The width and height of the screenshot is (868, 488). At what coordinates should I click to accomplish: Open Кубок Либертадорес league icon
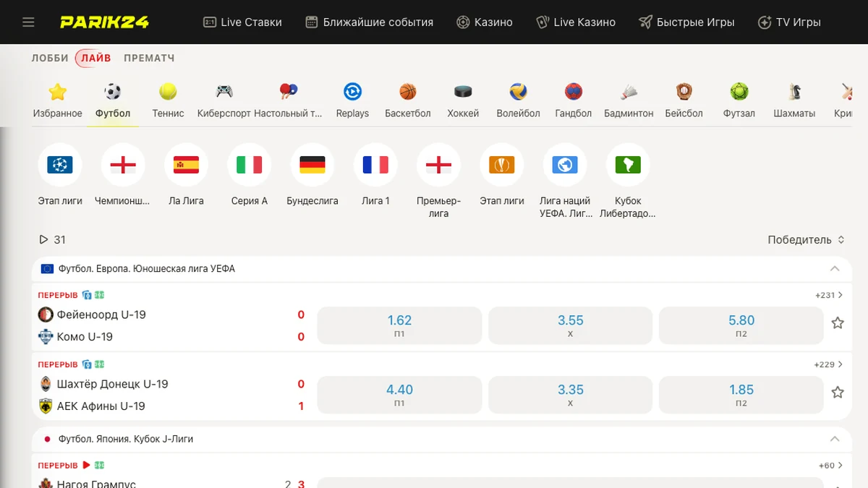coord(628,166)
